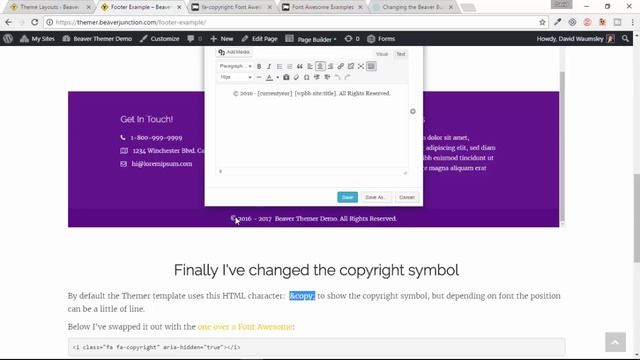Screen dimensions: 640x360
Task: Cancel the module settings dialog
Action: [407, 197]
